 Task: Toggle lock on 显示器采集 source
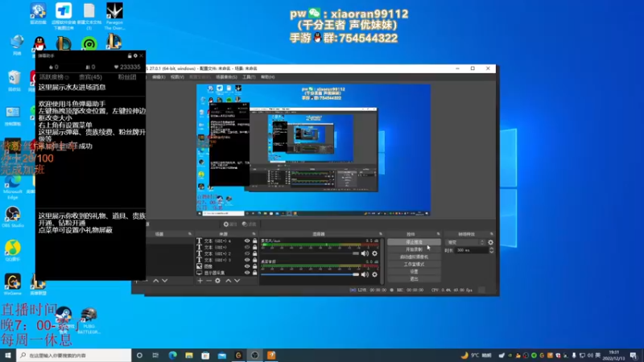pos(254,273)
